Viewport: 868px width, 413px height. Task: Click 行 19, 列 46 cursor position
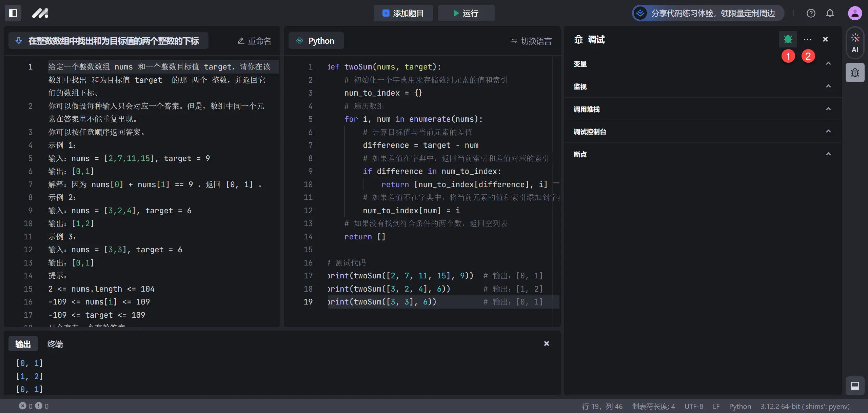[602, 406]
